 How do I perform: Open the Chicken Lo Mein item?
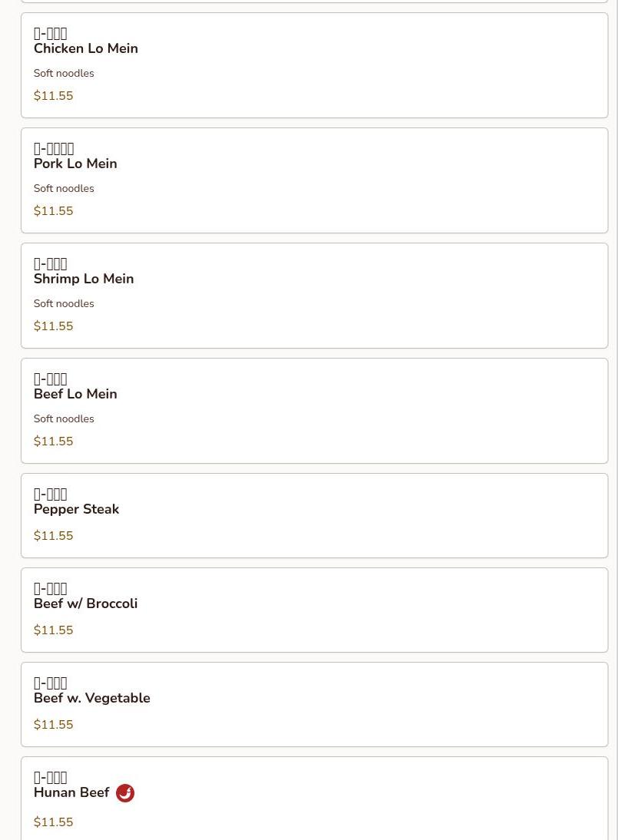(x=85, y=48)
